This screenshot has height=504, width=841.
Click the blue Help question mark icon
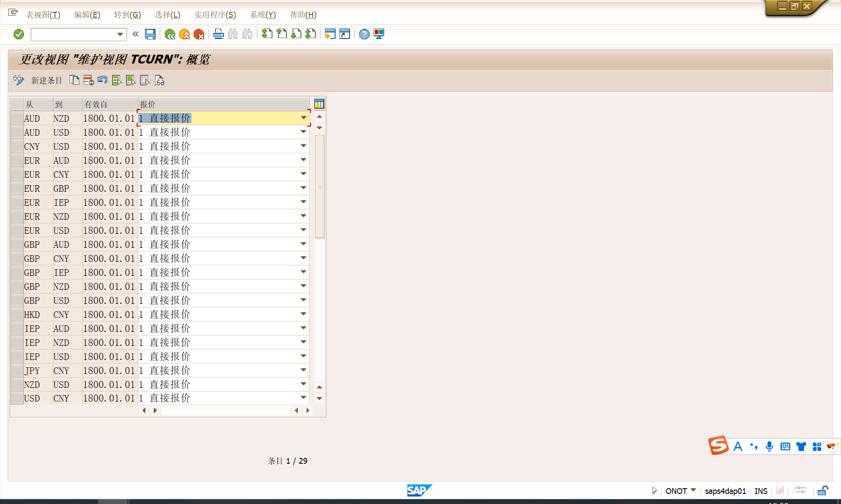pyautogui.click(x=364, y=34)
